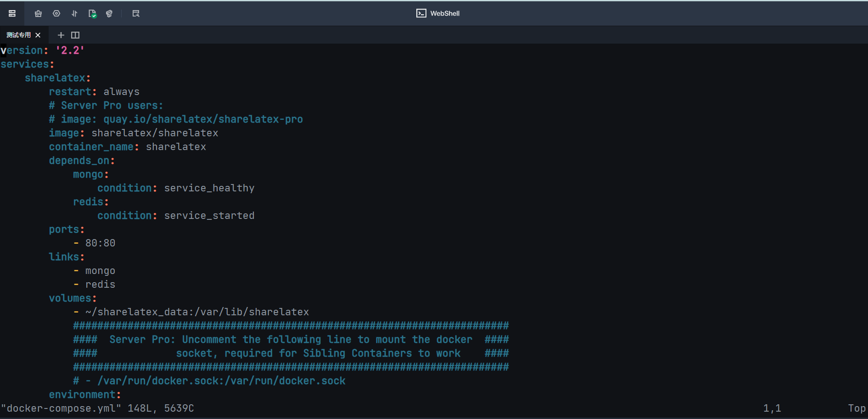Image resolution: width=868 pixels, height=419 pixels.
Task: Click the "environment:" key
Action: pos(85,395)
